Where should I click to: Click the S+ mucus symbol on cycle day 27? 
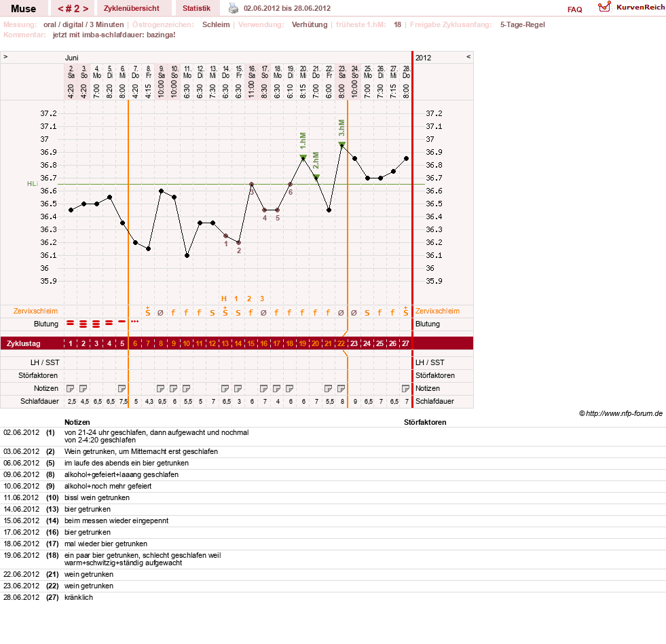click(405, 311)
